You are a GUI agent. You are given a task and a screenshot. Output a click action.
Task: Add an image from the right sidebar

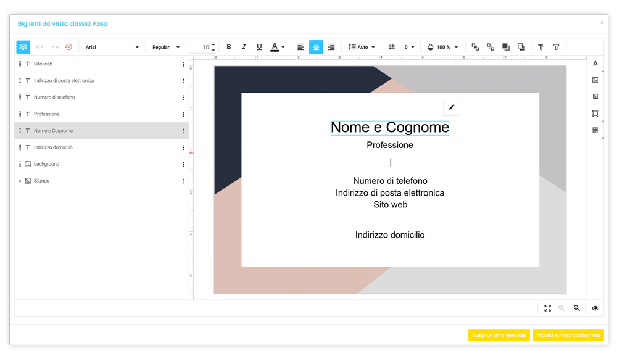click(x=595, y=80)
